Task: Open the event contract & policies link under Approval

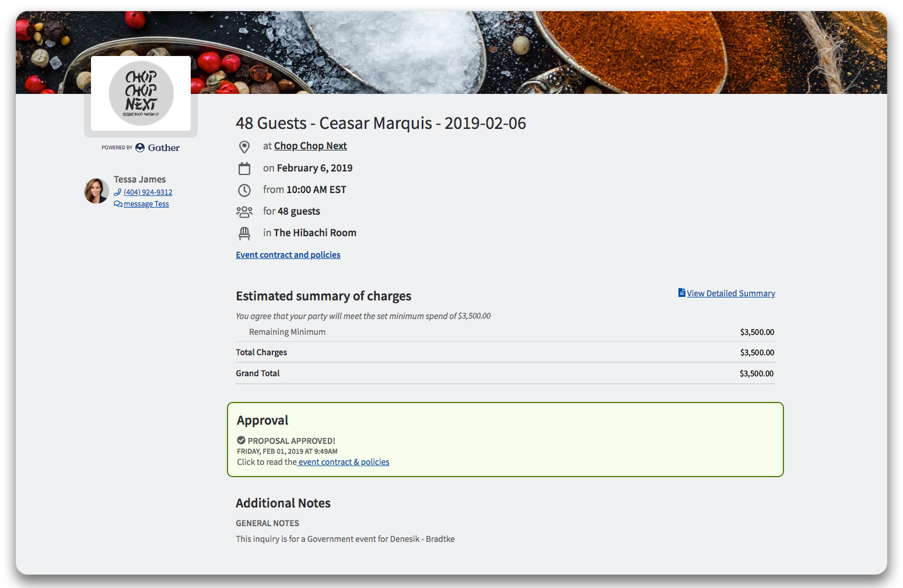Action: (343, 461)
